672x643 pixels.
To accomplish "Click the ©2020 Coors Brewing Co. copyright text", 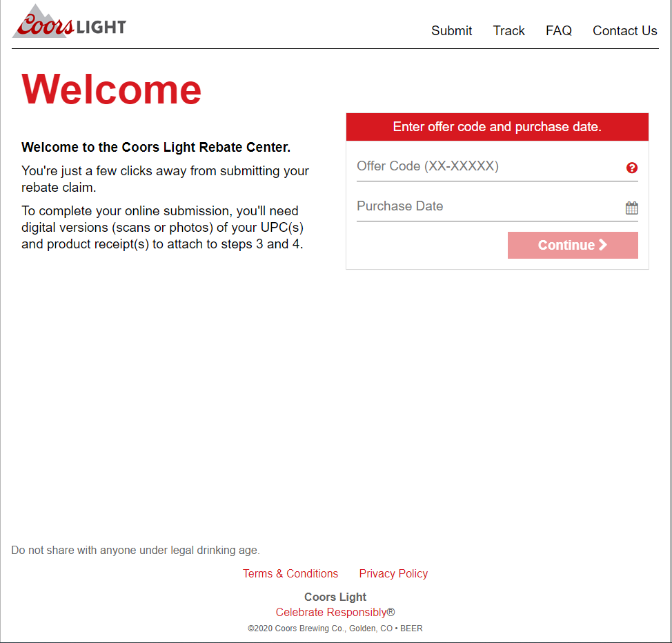I will pos(335,629).
